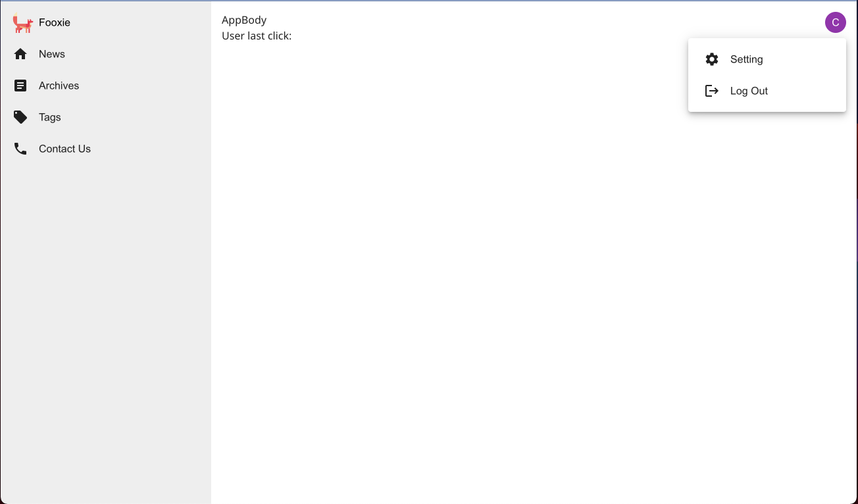Screen dimensions: 858x504
Task: Click the exit icon beside Log Out
Action: [712, 91]
